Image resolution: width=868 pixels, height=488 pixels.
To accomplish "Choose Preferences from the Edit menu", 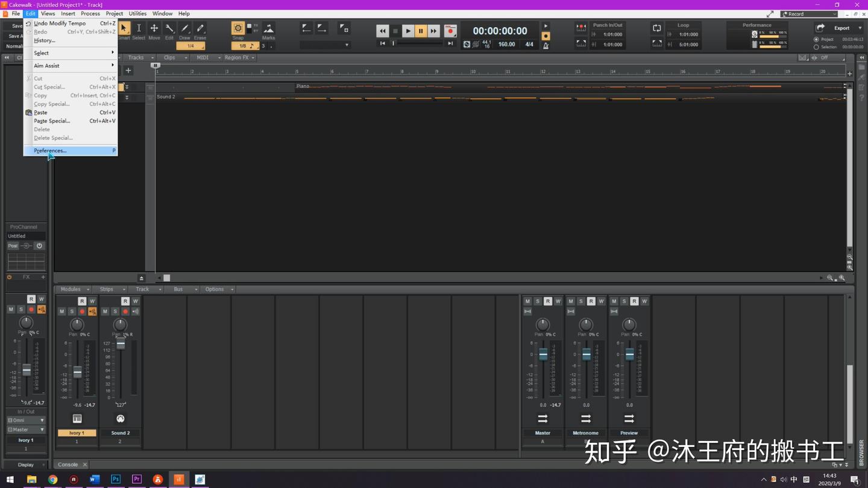I will click(x=50, y=150).
